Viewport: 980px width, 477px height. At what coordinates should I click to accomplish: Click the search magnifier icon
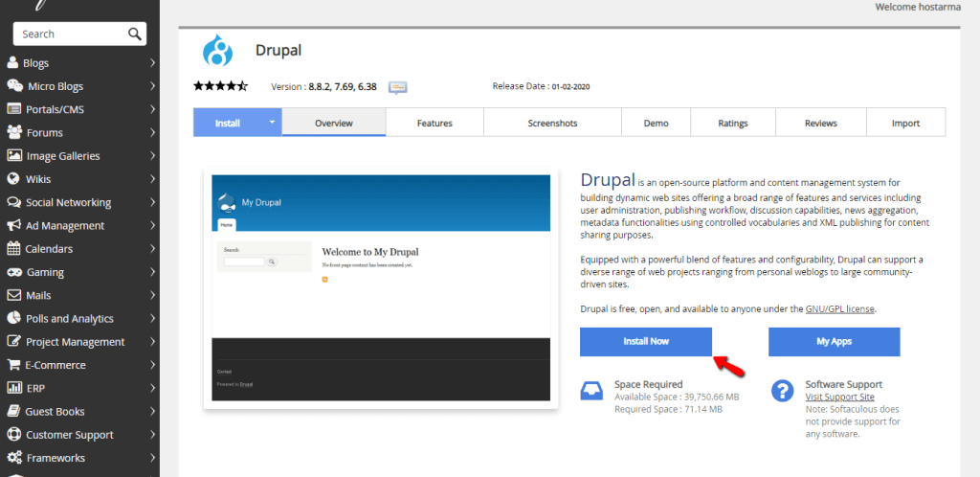(x=135, y=34)
